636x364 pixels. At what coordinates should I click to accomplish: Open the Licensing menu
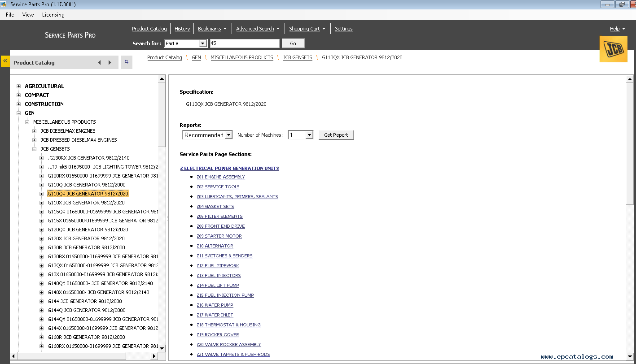click(x=53, y=15)
